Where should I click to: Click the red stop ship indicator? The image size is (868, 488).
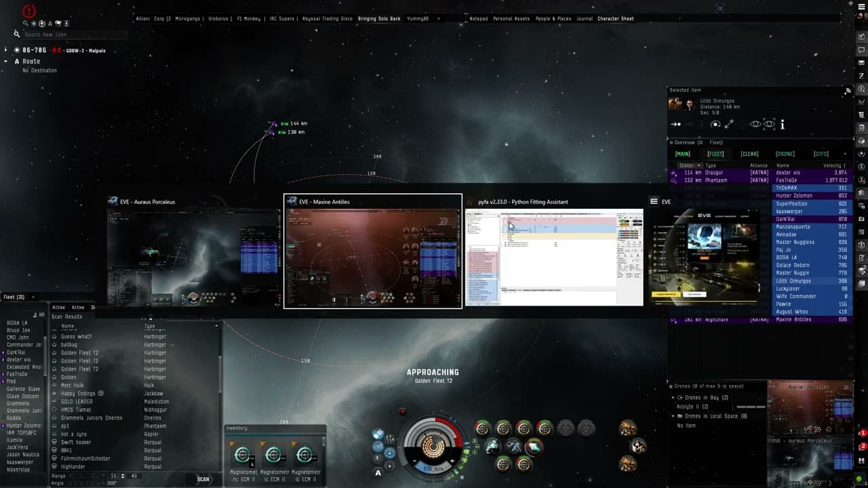pos(403,411)
